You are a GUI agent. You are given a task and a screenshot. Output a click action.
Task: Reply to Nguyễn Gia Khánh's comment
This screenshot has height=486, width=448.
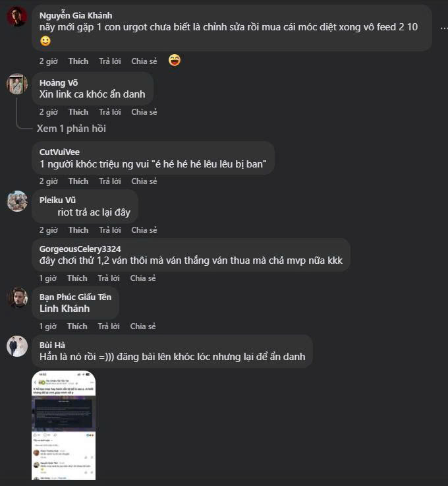[110, 61]
